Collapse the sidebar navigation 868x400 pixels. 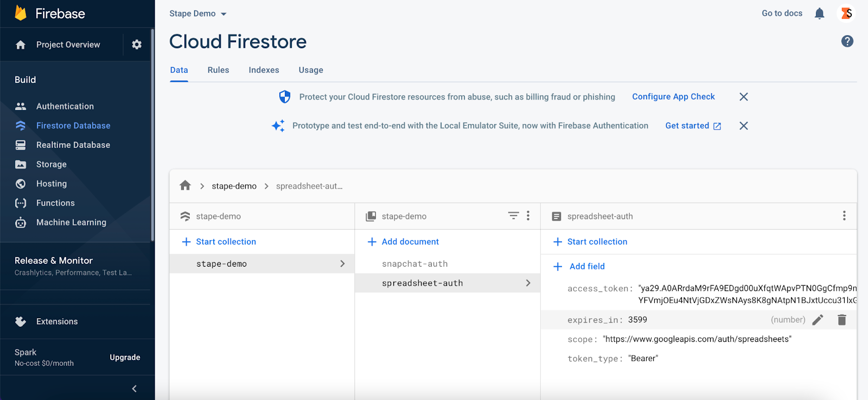[x=134, y=388]
